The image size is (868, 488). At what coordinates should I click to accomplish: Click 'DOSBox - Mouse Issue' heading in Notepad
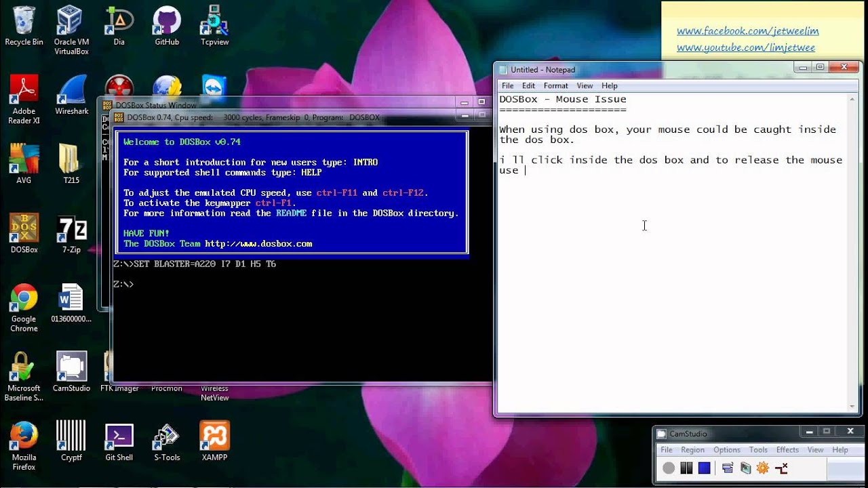[x=563, y=99]
